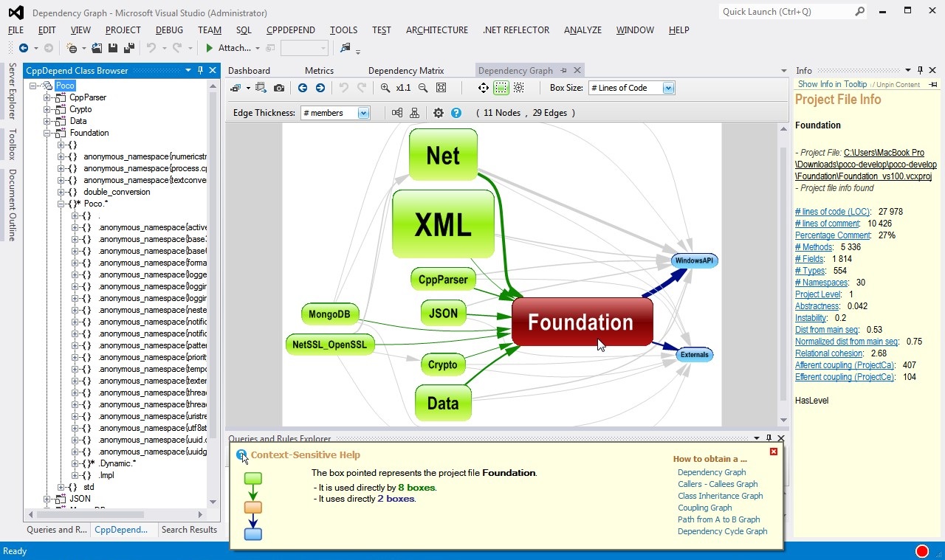
Task: Open the Attach button dropdown arrow
Action: coord(258,49)
